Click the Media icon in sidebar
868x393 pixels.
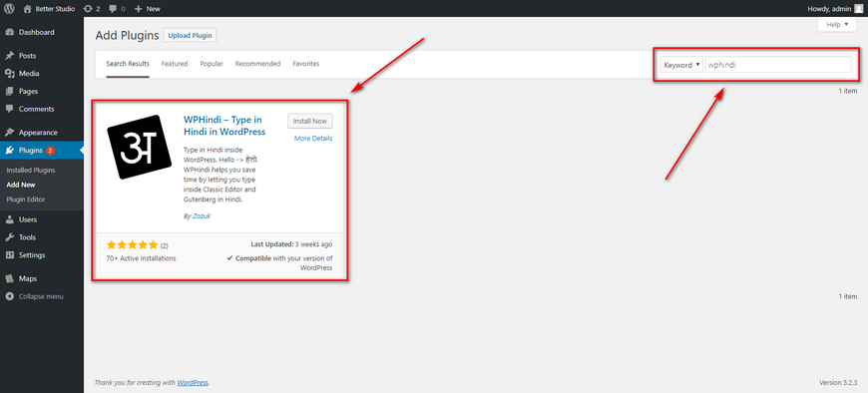click(x=9, y=74)
